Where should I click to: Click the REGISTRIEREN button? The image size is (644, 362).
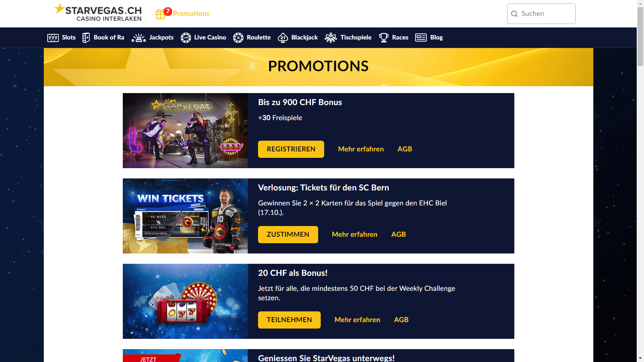coord(291,149)
